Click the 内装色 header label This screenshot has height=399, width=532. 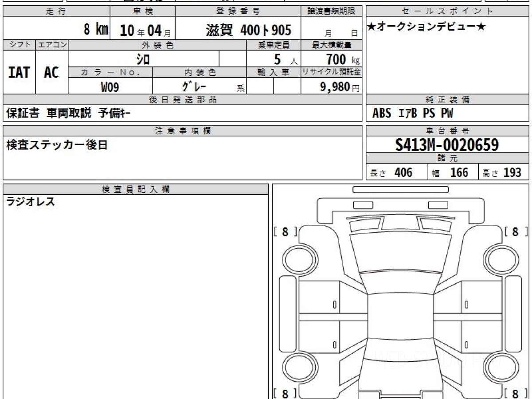click(x=199, y=72)
